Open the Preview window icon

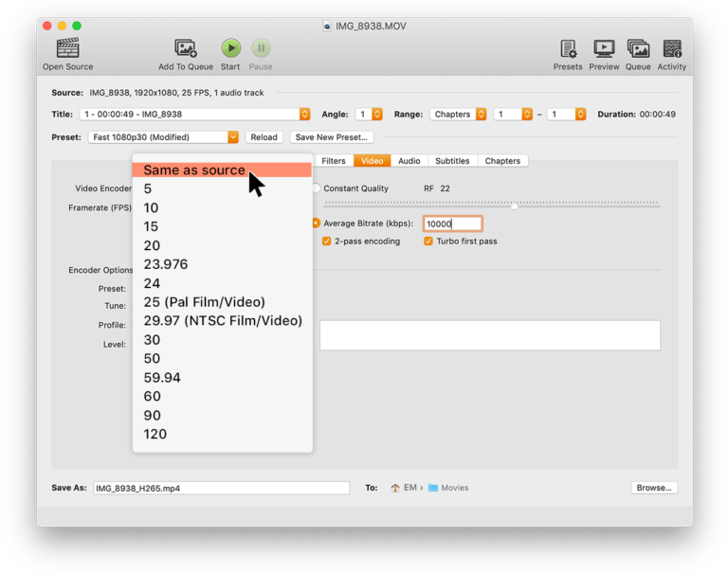604,47
